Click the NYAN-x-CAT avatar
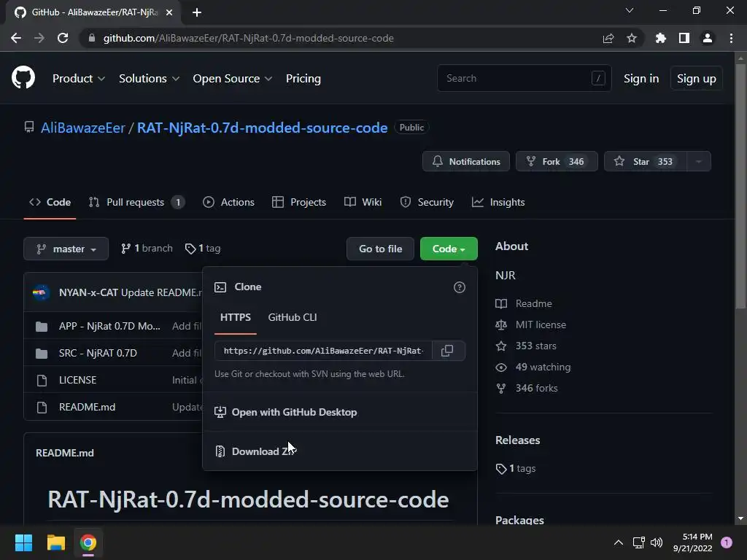The image size is (747, 560). 42,292
